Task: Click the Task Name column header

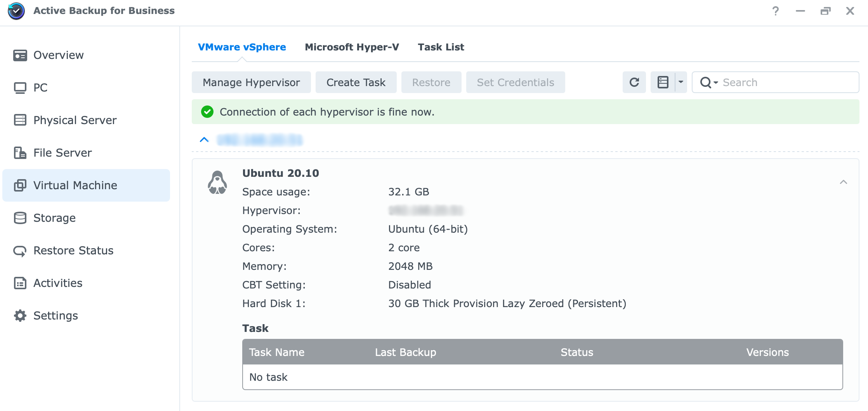Action: (x=276, y=352)
